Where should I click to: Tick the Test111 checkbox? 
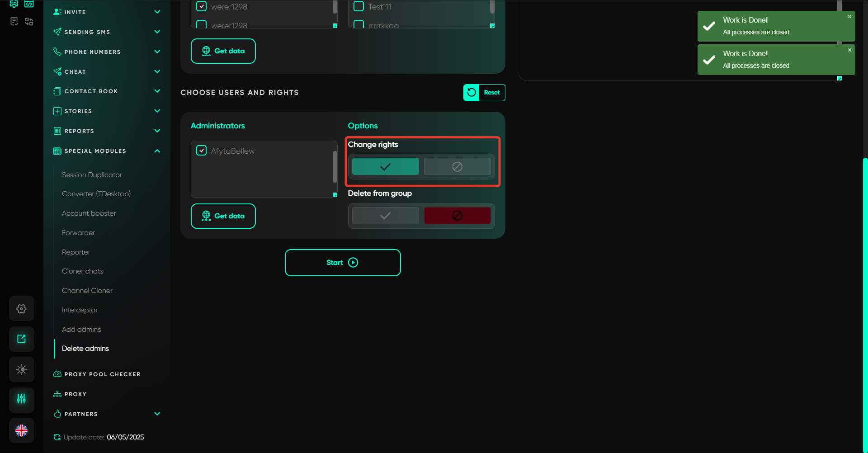[x=359, y=6]
